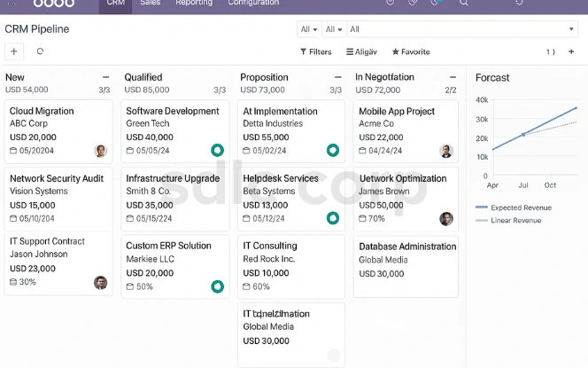Click calendar icon on Mobile App Project card

pyautogui.click(x=362, y=151)
